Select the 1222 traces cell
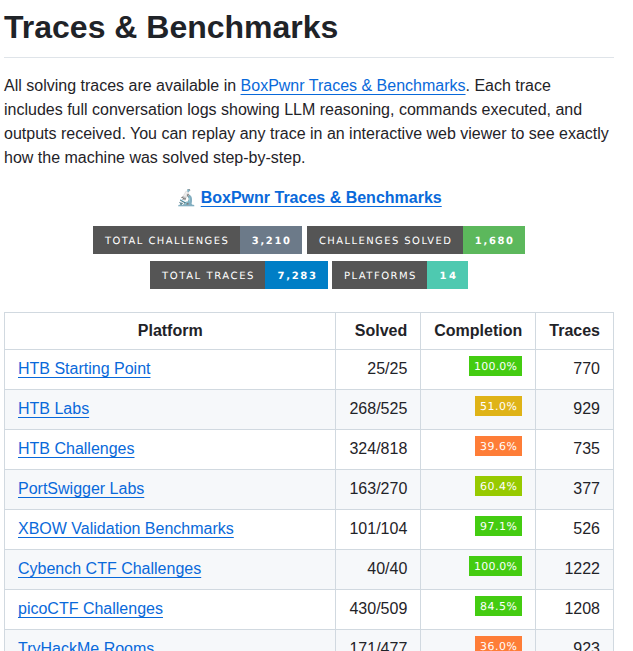 pos(574,569)
